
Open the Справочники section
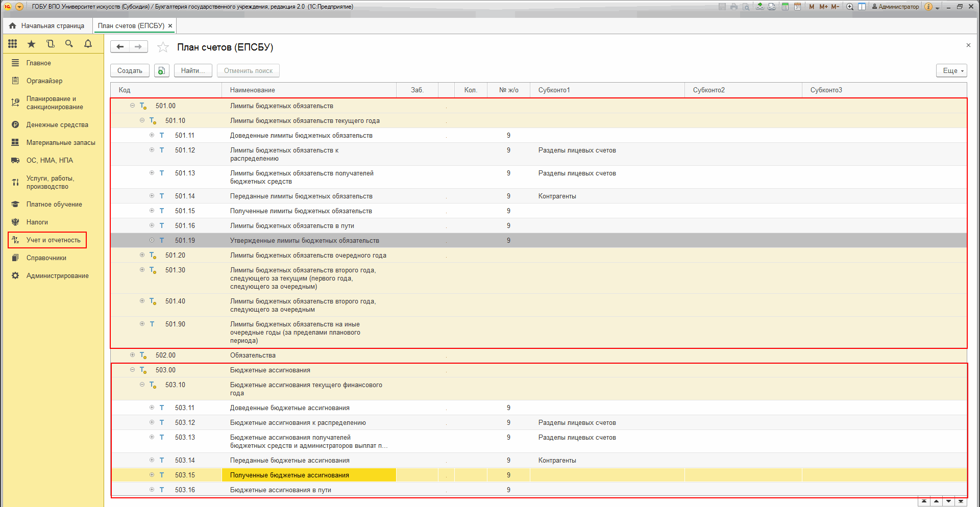[x=46, y=258]
